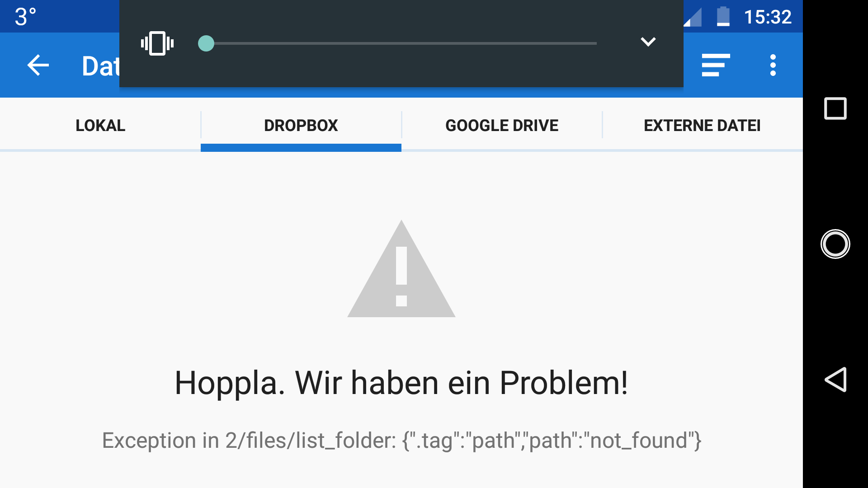The width and height of the screenshot is (868, 488).
Task: Tap the Android back triangle button
Action: [x=835, y=380]
